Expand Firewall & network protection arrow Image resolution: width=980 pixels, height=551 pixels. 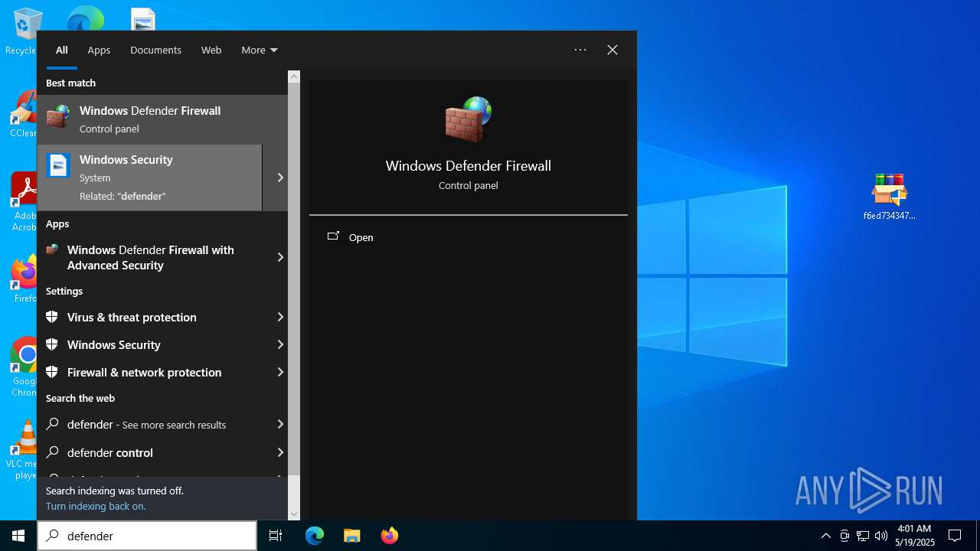280,372
